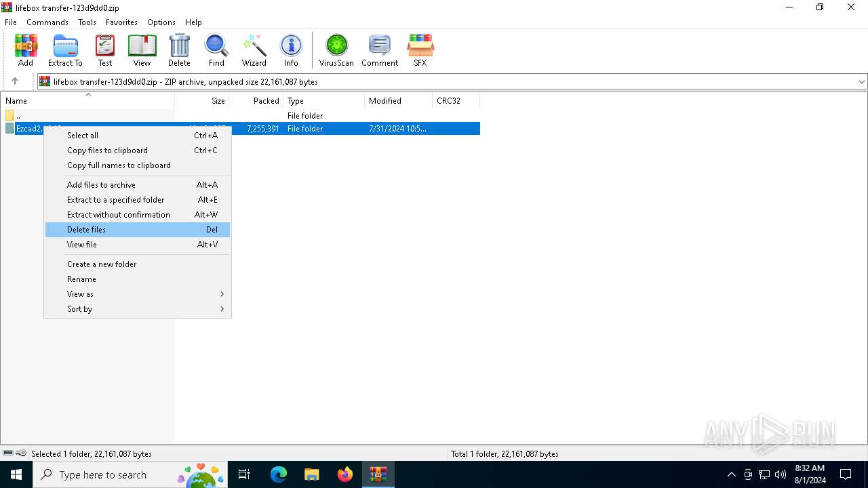Expand the archive path dropdown
The width and height of the screenshot is (868, 488).
tap(862, 81)
